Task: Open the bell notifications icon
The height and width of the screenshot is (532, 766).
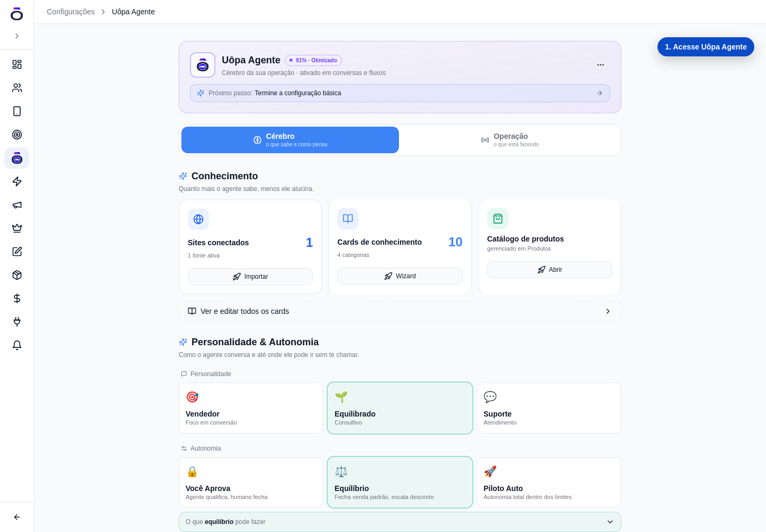Action: coord(17,345)
